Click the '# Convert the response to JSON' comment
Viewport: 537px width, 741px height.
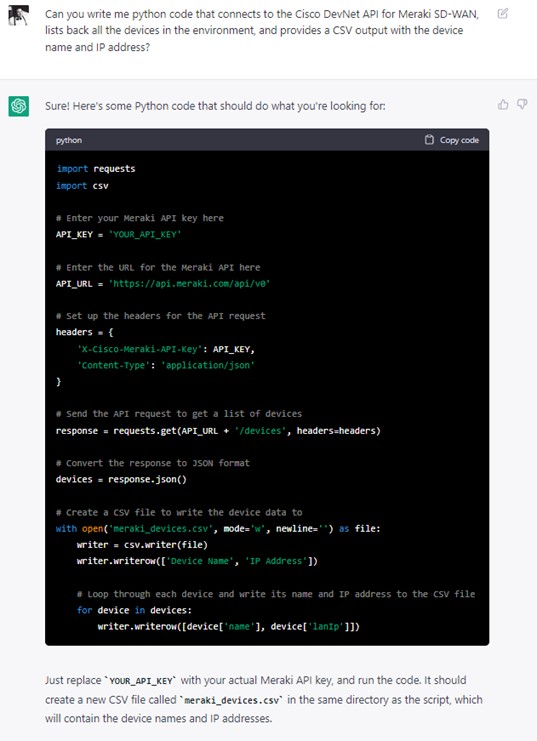click(152, 463)
